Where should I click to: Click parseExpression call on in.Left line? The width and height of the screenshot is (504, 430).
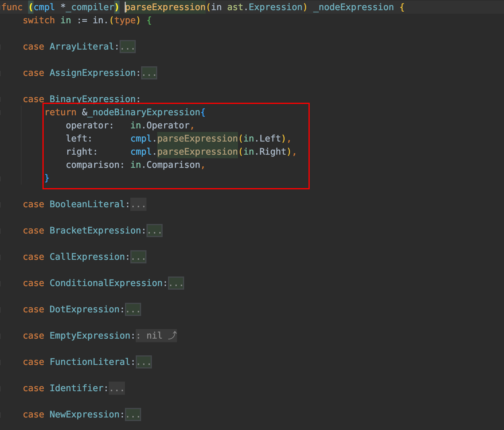point(198,139)
